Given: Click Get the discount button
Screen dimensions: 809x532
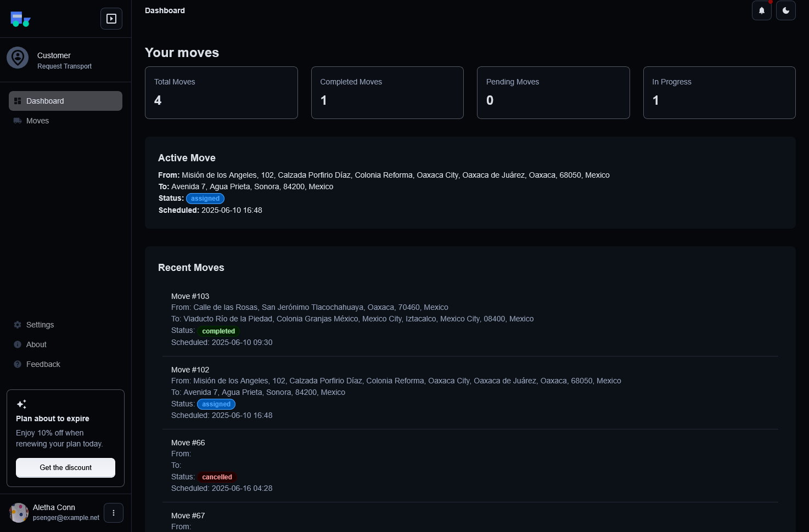Looking at the screenshot, I should (65, 468).
